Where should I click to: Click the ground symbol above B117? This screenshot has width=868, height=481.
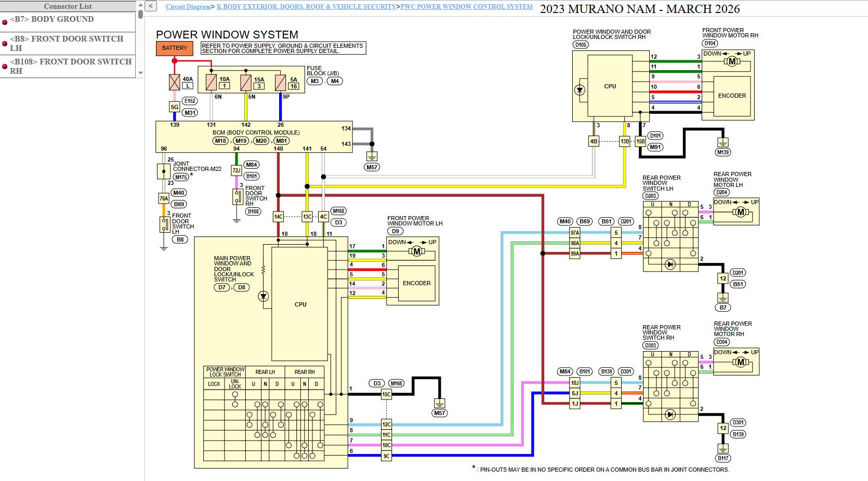[723, 448]
